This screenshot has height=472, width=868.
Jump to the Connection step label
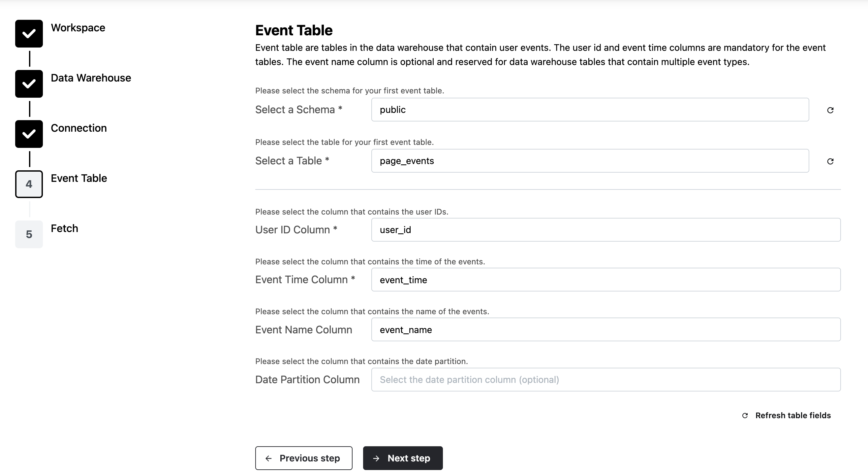coord(78,128)
